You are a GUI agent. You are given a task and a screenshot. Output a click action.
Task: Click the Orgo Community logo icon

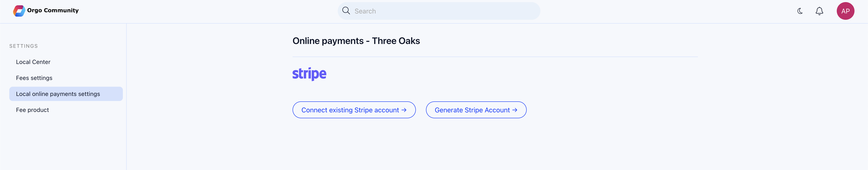[19, 11]
